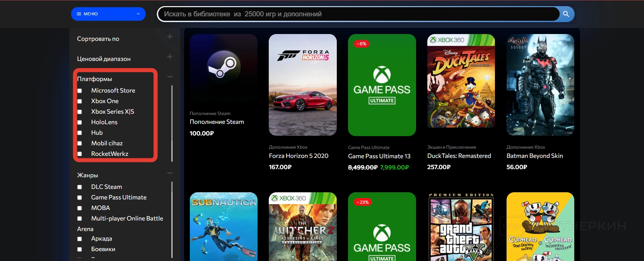This screenshot has width=644, height=261.
Task: Click the platforms list scrollbar
Action: (172, 124)
